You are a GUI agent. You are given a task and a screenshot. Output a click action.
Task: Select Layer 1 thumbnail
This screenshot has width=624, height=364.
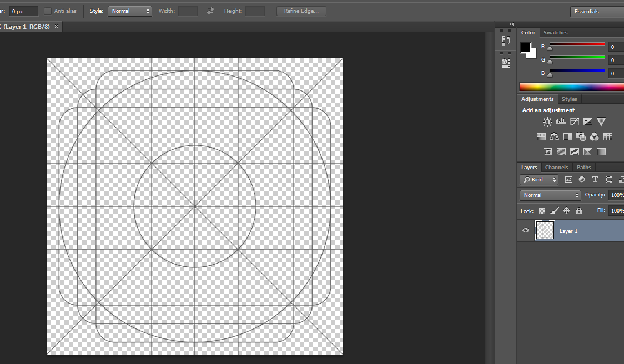(545, 231)
